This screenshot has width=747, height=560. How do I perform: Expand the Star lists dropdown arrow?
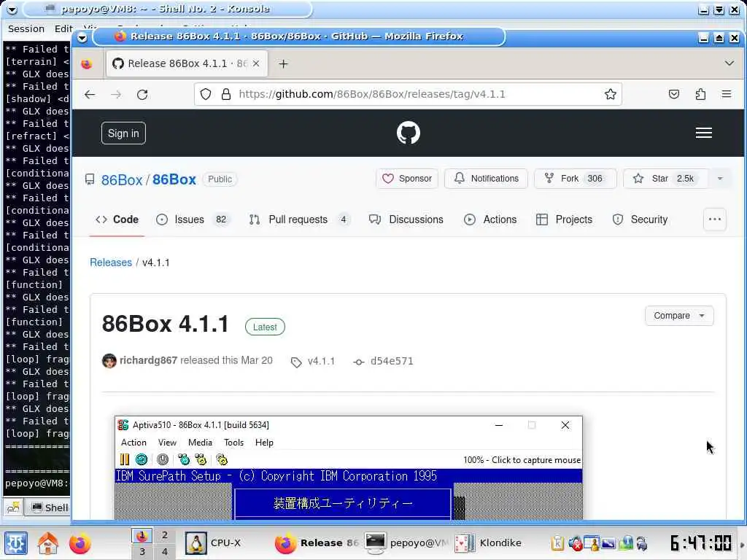point(720,179)
